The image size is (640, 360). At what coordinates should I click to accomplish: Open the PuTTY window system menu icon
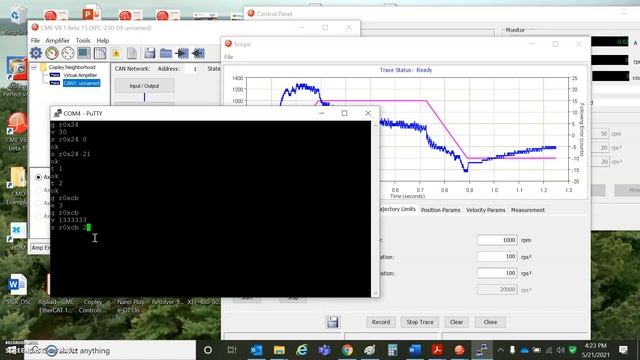[58, 113]
